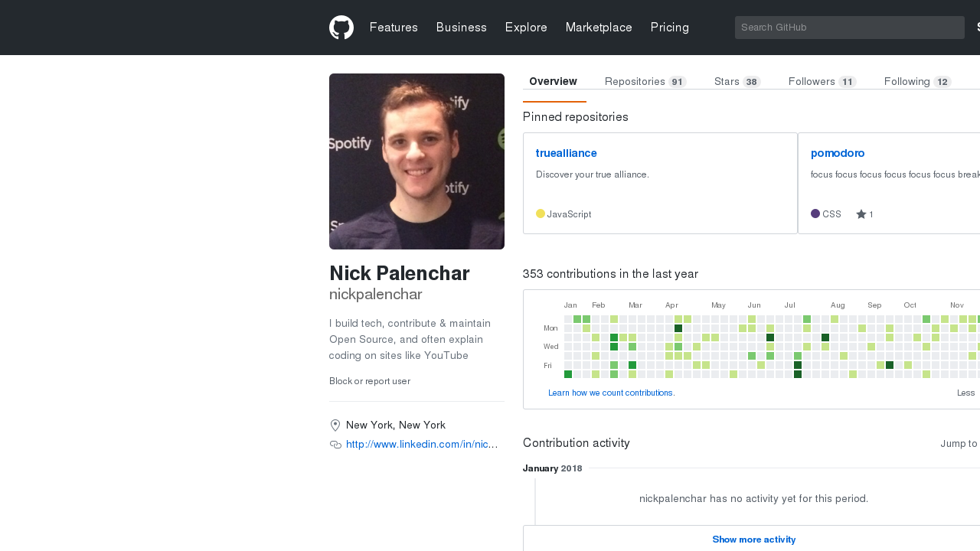Viewport: 980px width, 551px height.
Task: Open the pomodoro repository
Action: pos(838,153)
